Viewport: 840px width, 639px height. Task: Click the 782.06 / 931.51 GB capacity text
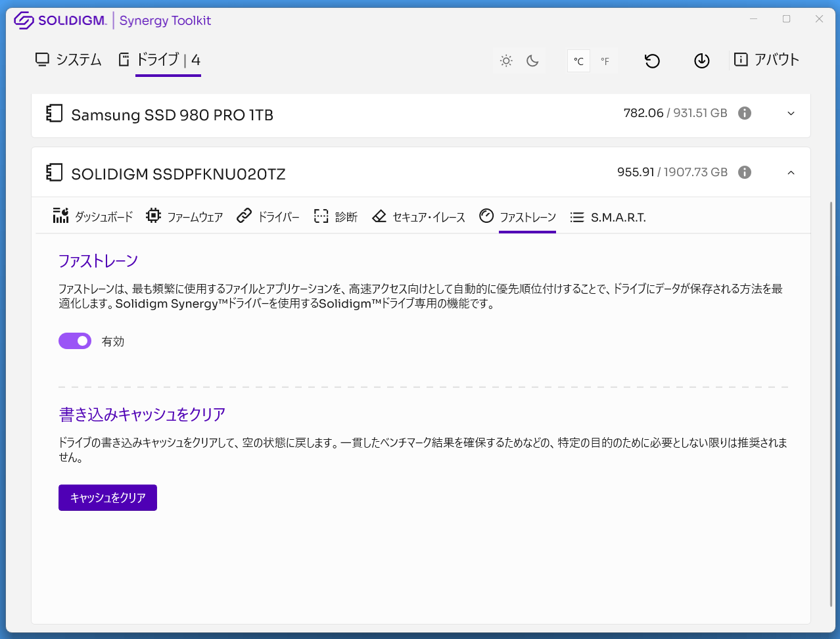tap(676, 113)
